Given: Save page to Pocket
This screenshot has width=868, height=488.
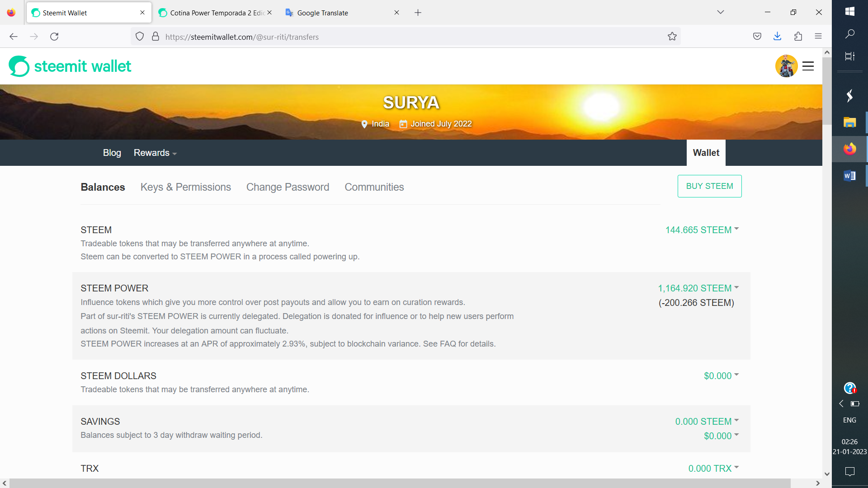Looking at the screenshot, I should pos(757,37).
